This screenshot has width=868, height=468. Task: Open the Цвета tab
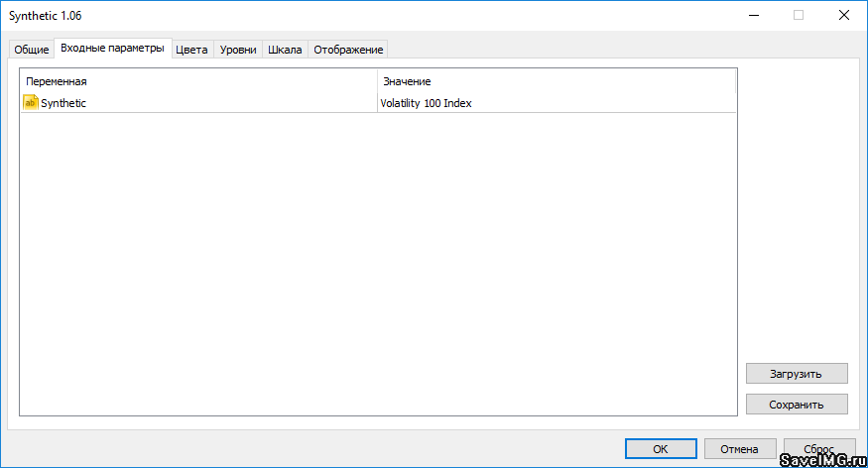(191, 50)
